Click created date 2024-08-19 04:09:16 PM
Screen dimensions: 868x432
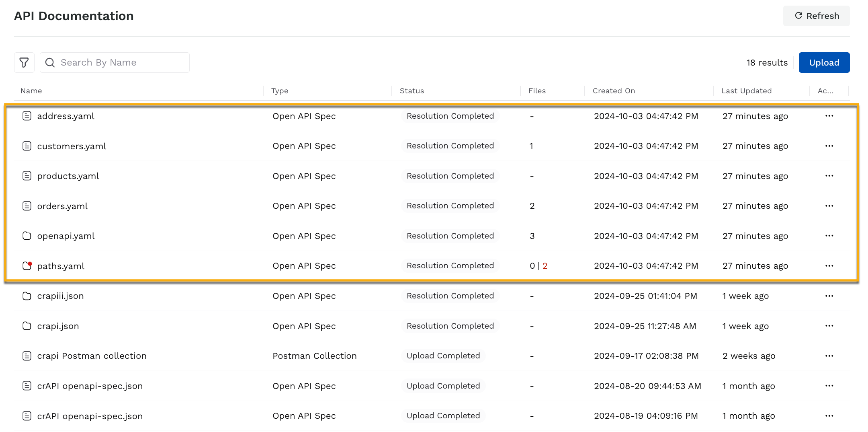coord(646,416)
